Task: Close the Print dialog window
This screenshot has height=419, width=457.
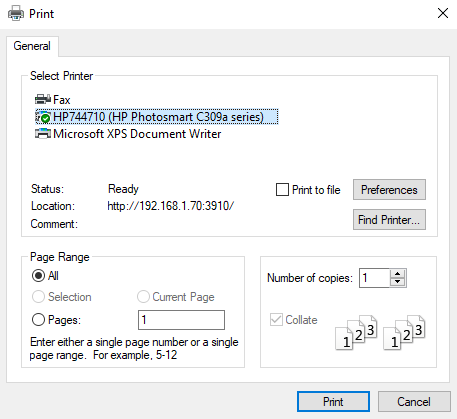Action: pos(443,13)
